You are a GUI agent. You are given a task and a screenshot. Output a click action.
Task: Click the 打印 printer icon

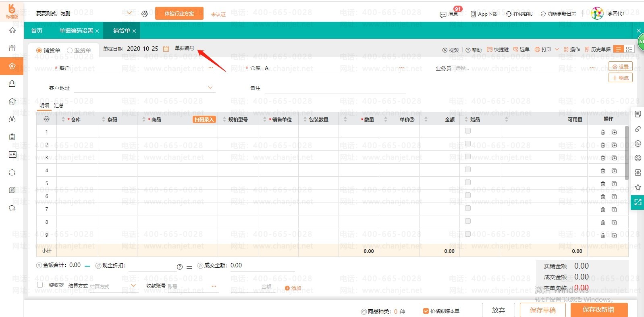(537, 50)
